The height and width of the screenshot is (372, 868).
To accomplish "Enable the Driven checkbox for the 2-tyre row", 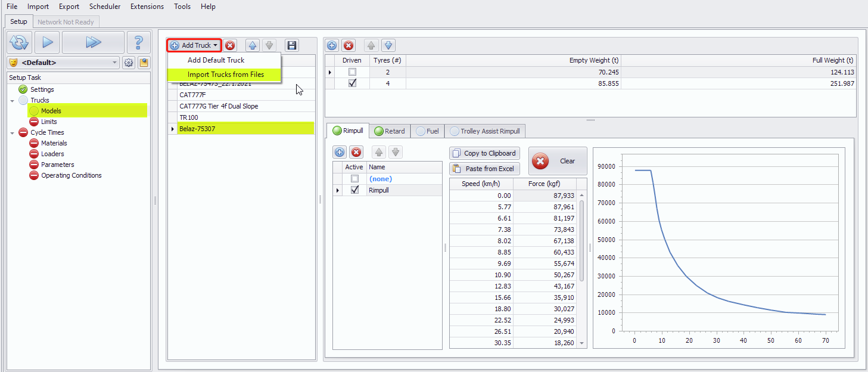I will pos(352,72).
